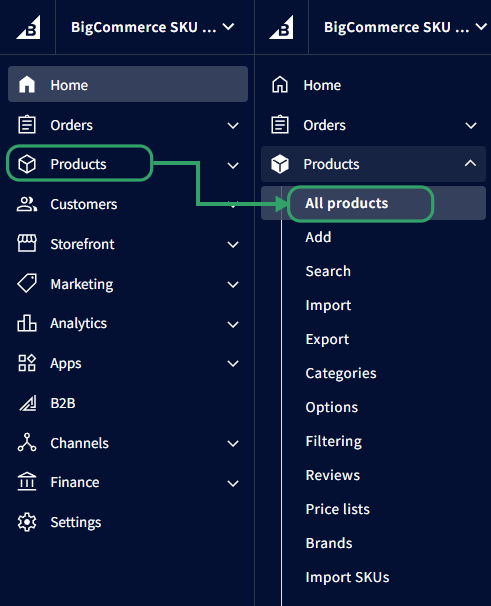
Task: Click the Storefront shop icon
Action: coord(27,243)
